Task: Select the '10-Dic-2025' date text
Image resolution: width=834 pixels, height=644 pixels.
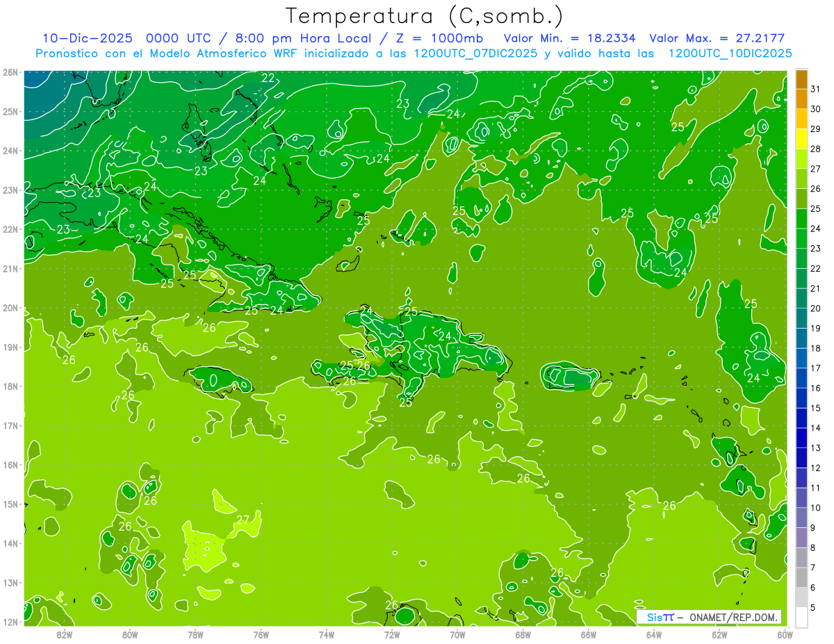Action: point(88,38)
